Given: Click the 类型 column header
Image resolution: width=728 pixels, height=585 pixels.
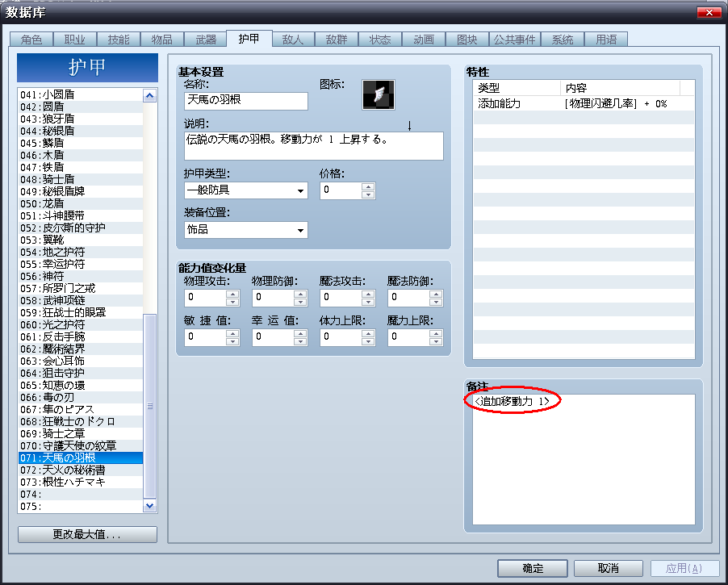Looking at the screenshot, I should [x=517, y=88].
